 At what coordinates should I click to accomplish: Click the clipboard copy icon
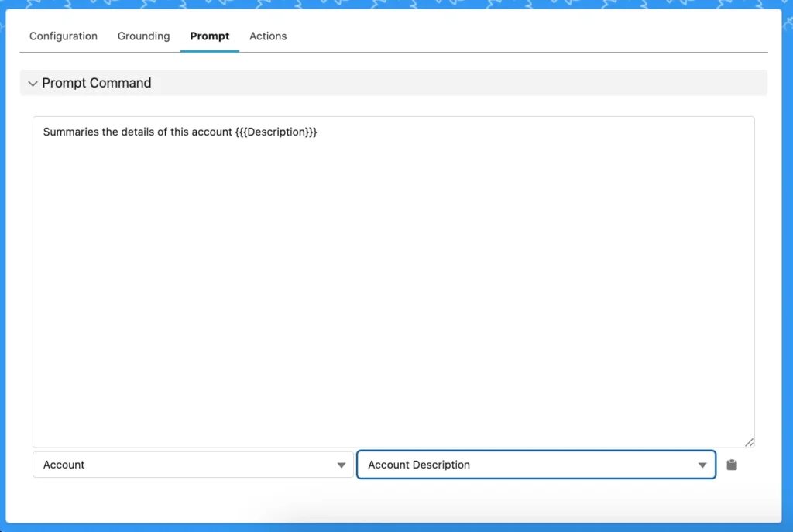coord(731,465)
